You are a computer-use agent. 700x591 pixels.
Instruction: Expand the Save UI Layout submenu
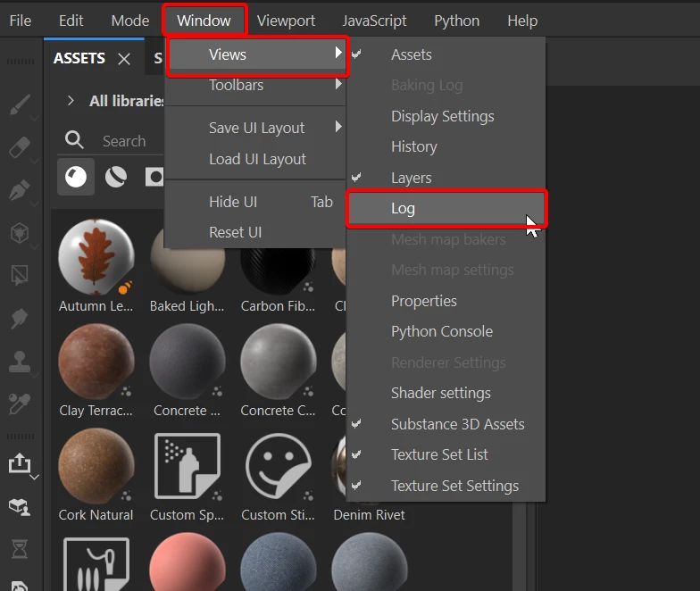(257, 129)
